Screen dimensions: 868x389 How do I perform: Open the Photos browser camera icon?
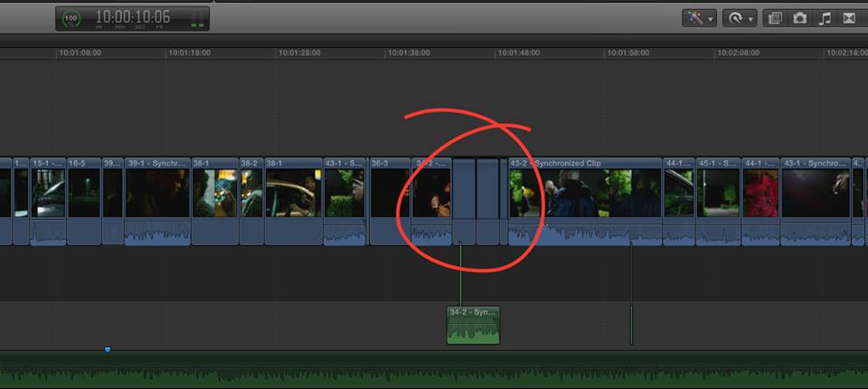coord(800,18)
